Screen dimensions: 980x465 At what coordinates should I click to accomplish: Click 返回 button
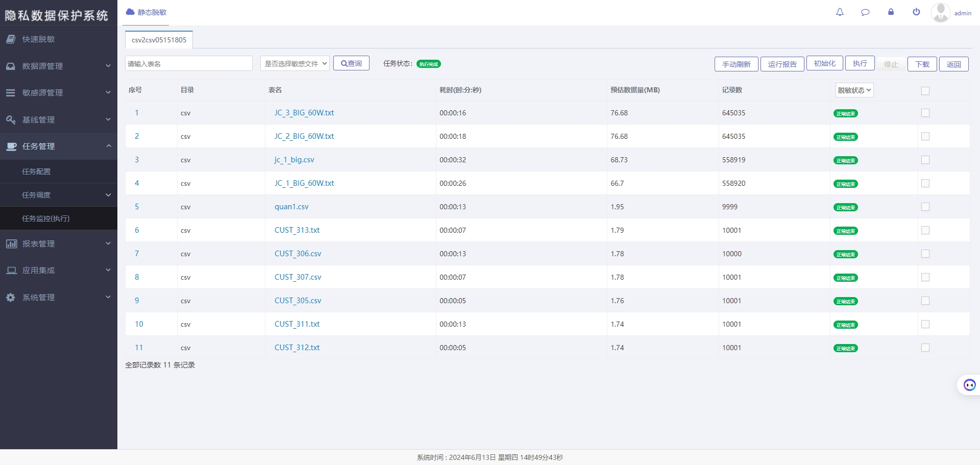coord(954,64)
